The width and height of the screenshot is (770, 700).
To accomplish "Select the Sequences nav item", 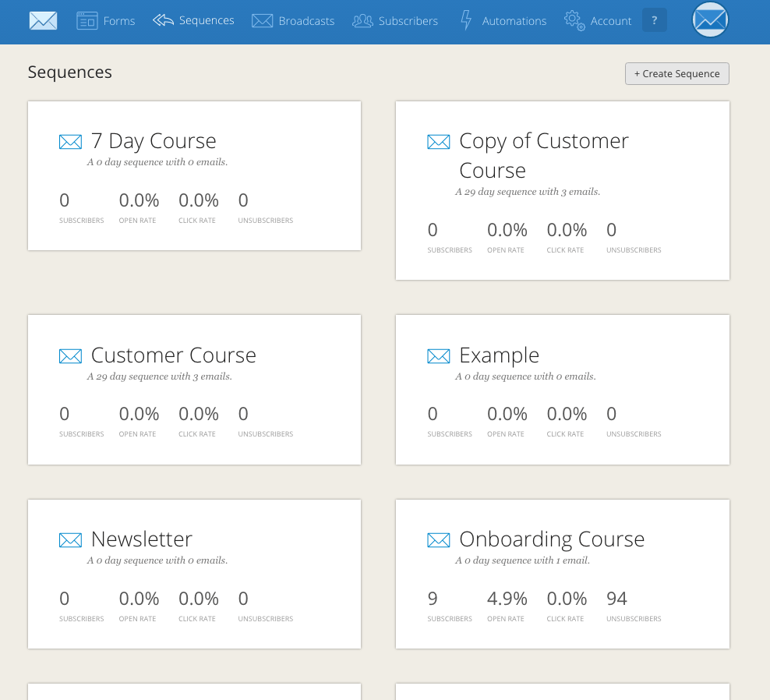I will tap(194, 20).
